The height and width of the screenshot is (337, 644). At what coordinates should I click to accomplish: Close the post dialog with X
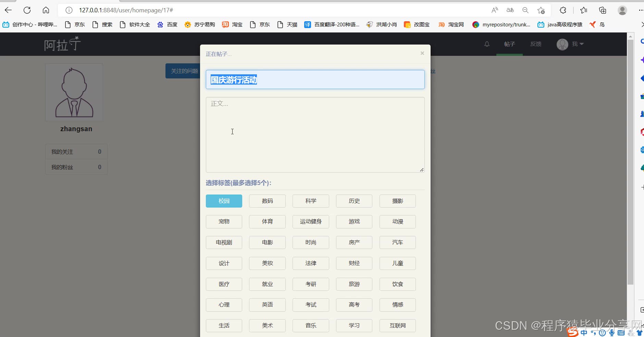coord(422,53)
